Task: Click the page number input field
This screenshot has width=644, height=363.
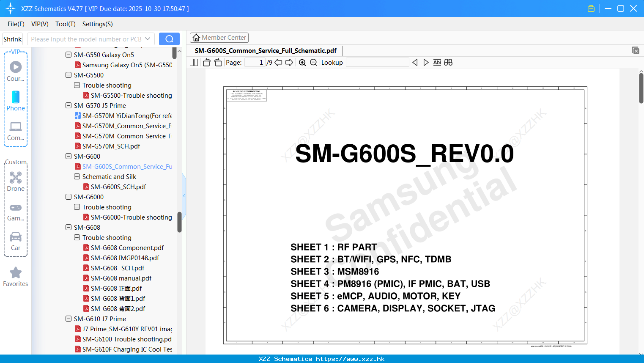Action: (x=255, y=62)
